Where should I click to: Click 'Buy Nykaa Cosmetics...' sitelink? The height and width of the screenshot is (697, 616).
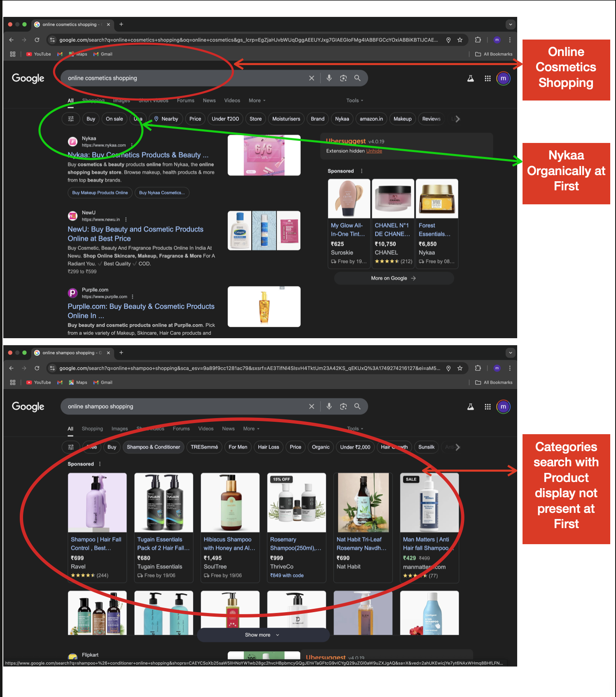click(x=162, y=193)
